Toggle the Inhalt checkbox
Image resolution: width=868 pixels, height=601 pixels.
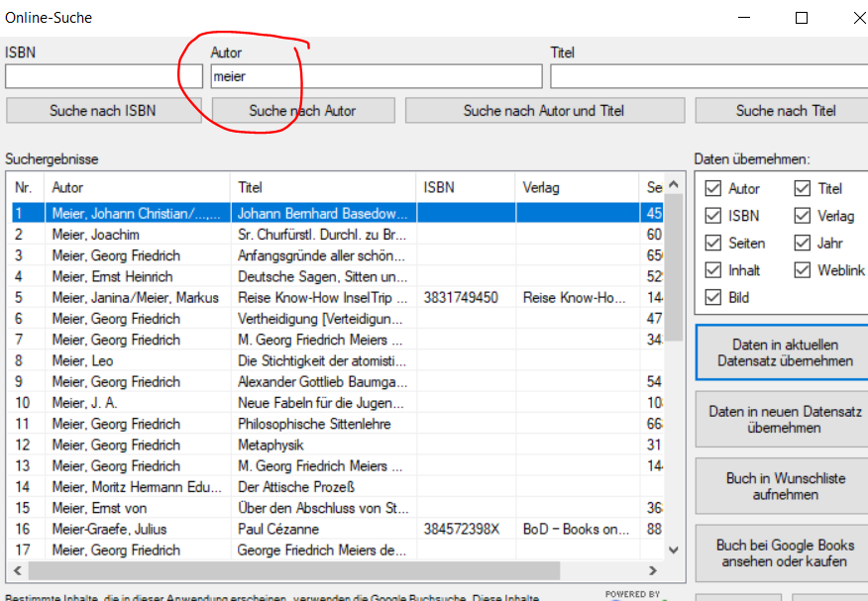point(712,270)
